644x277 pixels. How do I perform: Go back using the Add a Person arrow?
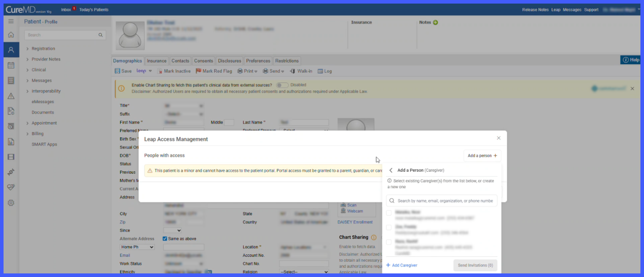[x=391, y=170]
